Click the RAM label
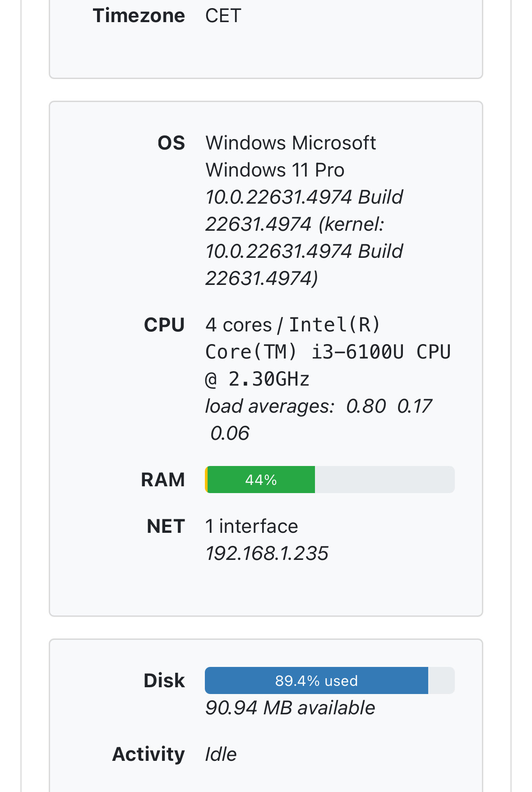Screen dimensions: 532x792 pyautogui.click(x=163, y=480)
